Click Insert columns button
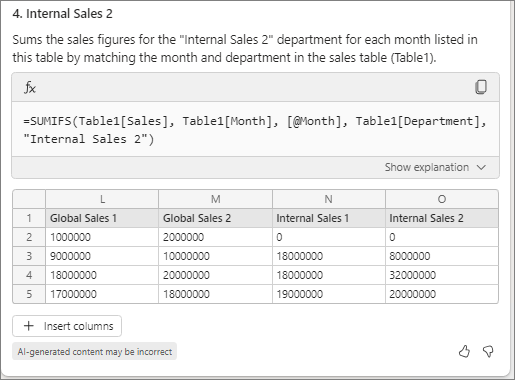 [67, 326]
